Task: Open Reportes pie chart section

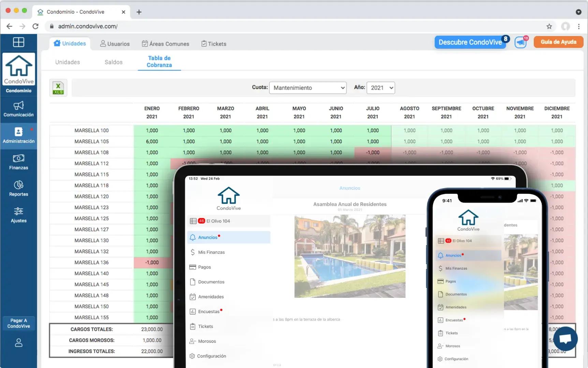Action: pyautogui.click(x=18, y=189)
